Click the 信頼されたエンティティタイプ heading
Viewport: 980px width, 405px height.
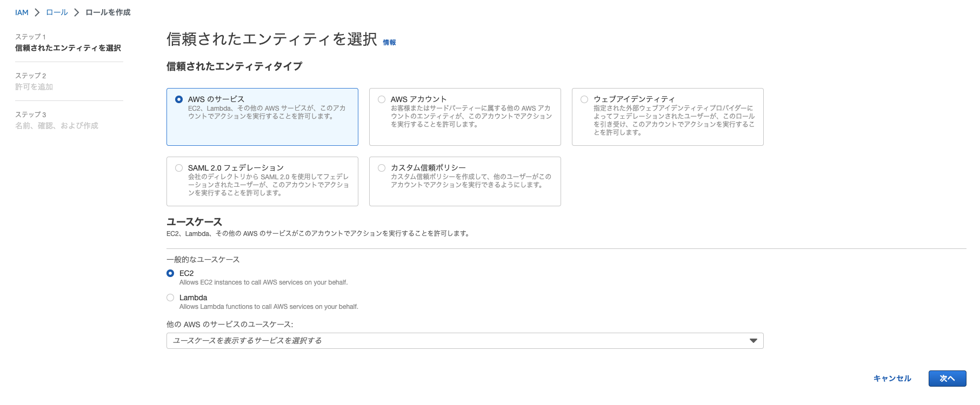click(x=234, y=66)
